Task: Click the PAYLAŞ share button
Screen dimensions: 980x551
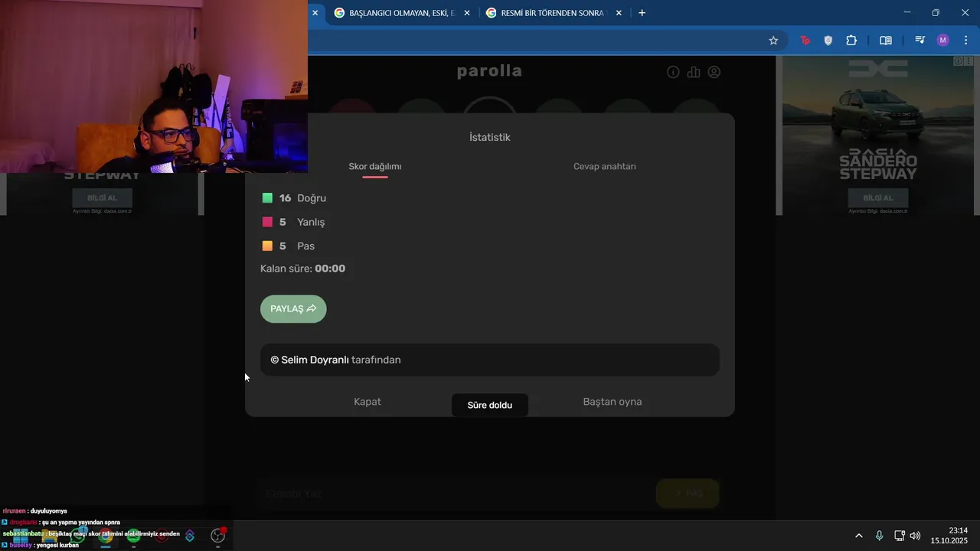Action: [293, 309]
